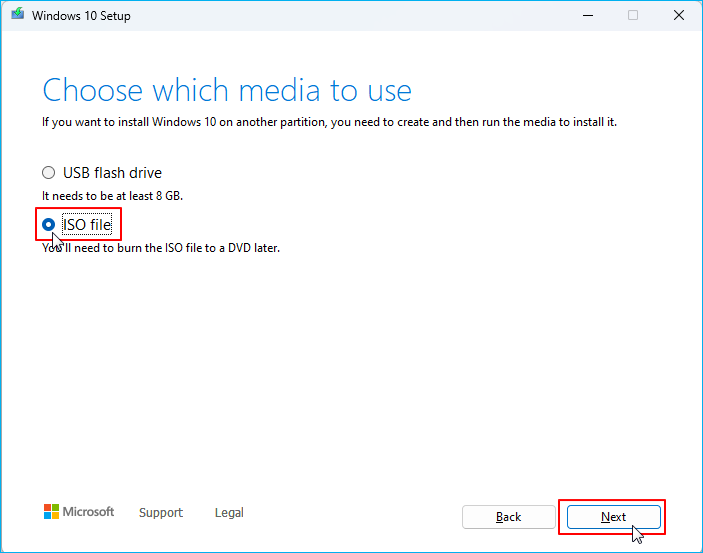The width and height of the screenshot is (703, 553).
Task: Select the ISO file radio button
Action: [49, 225]
